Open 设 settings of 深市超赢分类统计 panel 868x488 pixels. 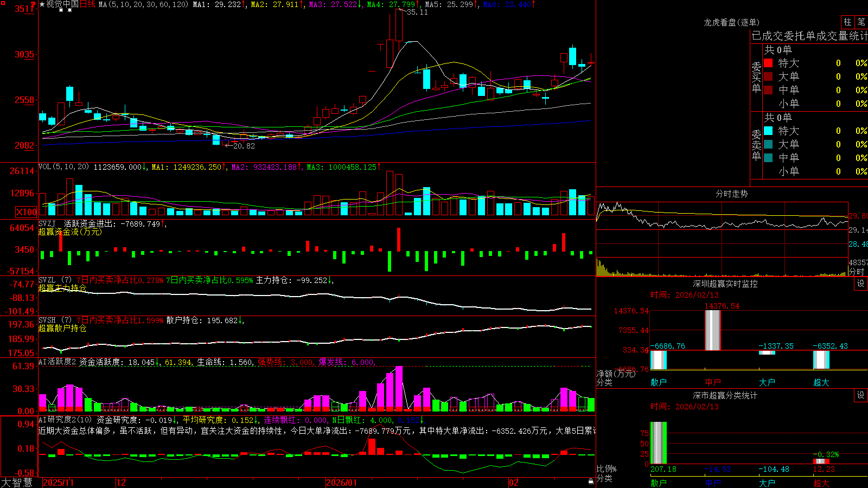[x=861, y=395]
